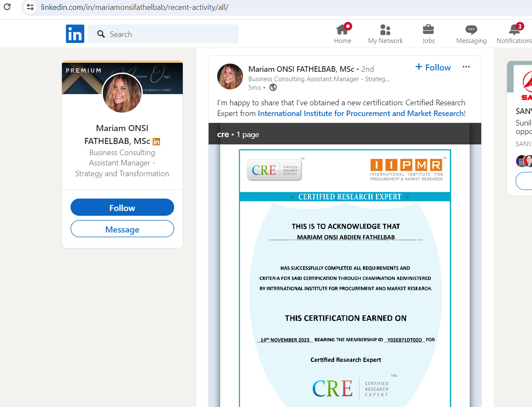
Task: Open Messaging in the navigation bar
Action: click(471, 34)
